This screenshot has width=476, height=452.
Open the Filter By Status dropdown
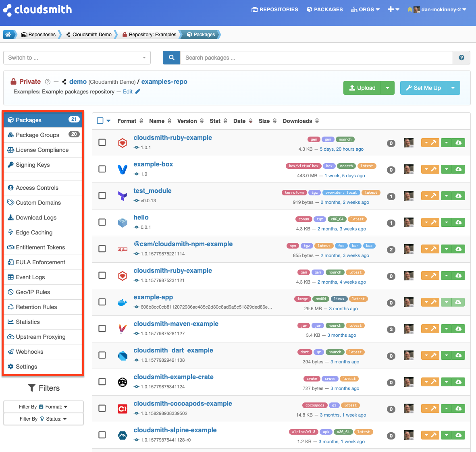pyautogui.click(x=44, y=419)
